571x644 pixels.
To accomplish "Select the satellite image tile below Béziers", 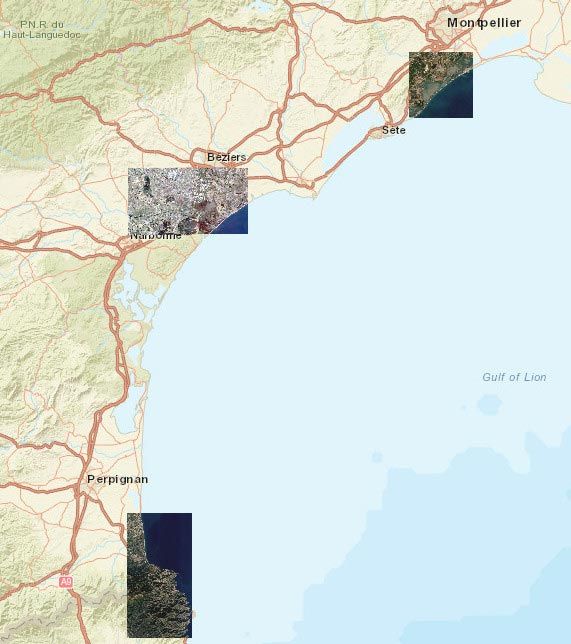I will (x=188, y=201).
